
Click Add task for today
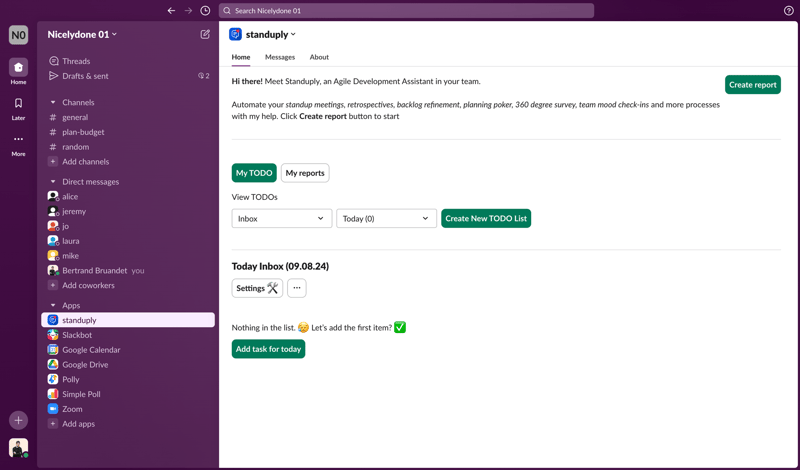(268, 349)
